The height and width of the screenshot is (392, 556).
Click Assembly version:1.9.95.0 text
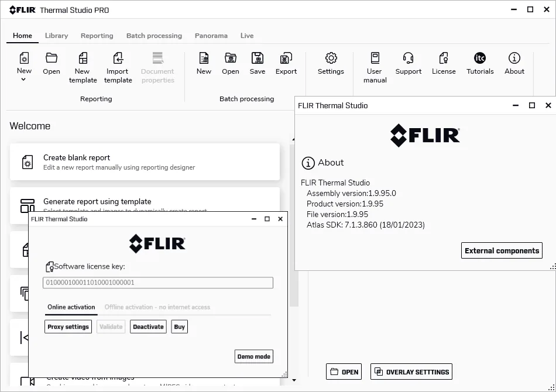coord(351,194)
